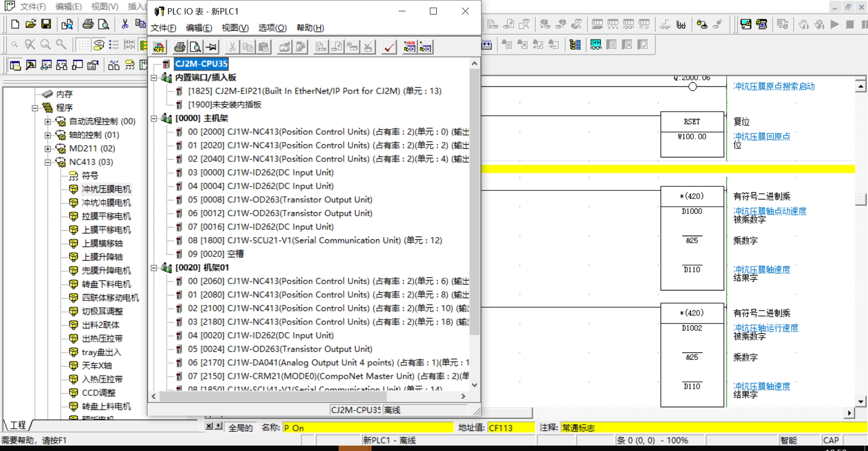
Task: Collapse the [0020] 机架01 node
Action: 154,268
